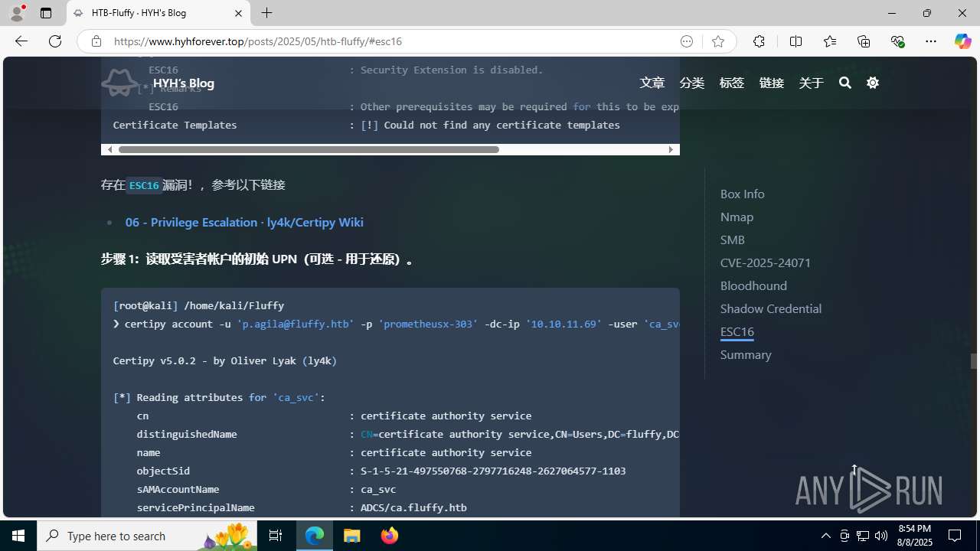Click inline ESC16 code tag
The image size is (980, 551).
point(144,185)
